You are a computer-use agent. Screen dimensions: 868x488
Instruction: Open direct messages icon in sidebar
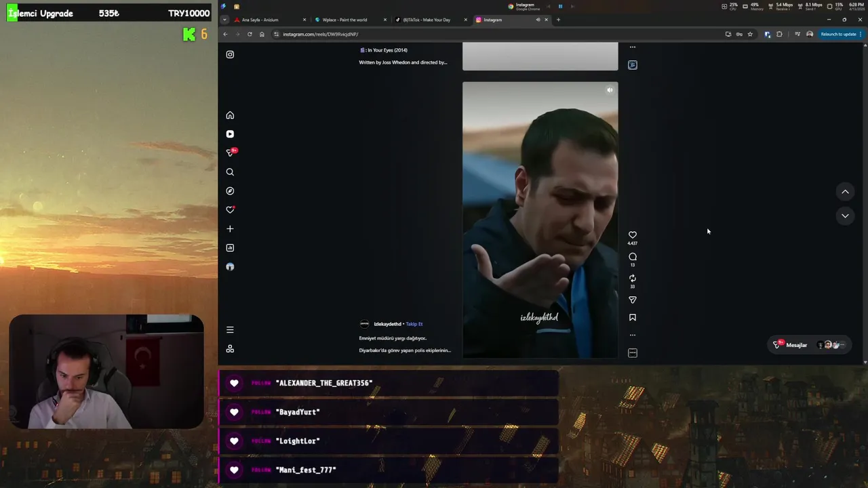[230, 153]
